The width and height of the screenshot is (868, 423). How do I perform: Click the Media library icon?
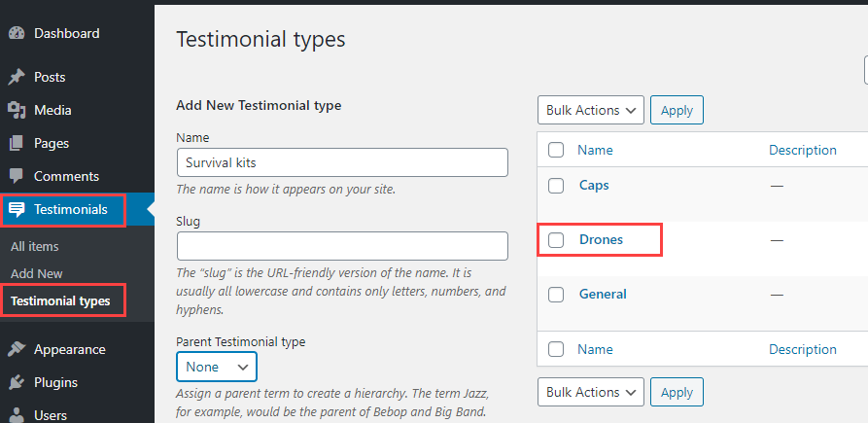(x=17, y=110)
